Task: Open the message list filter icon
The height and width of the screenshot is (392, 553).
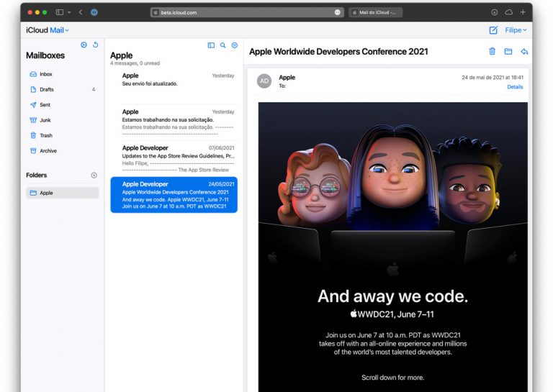Action: (234, 45)
